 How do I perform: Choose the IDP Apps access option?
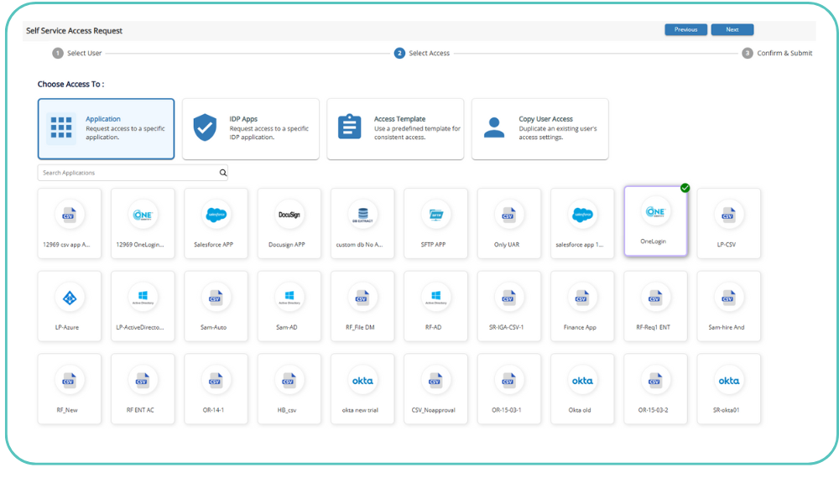point(251,128)
